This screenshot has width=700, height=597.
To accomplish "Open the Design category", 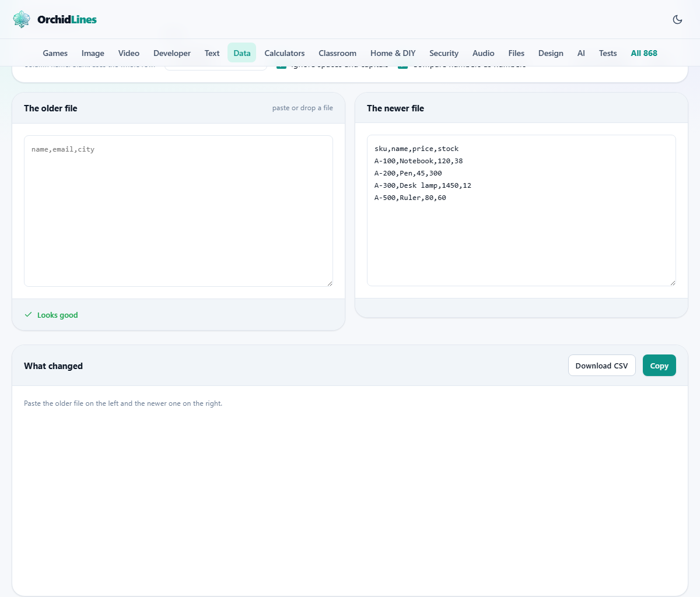I will coord(551,53).
